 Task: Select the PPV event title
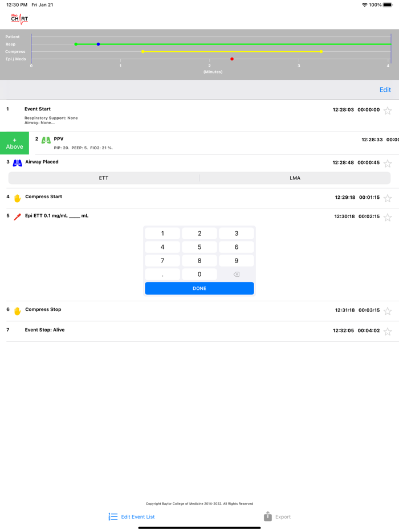click(x=58, y=139)
